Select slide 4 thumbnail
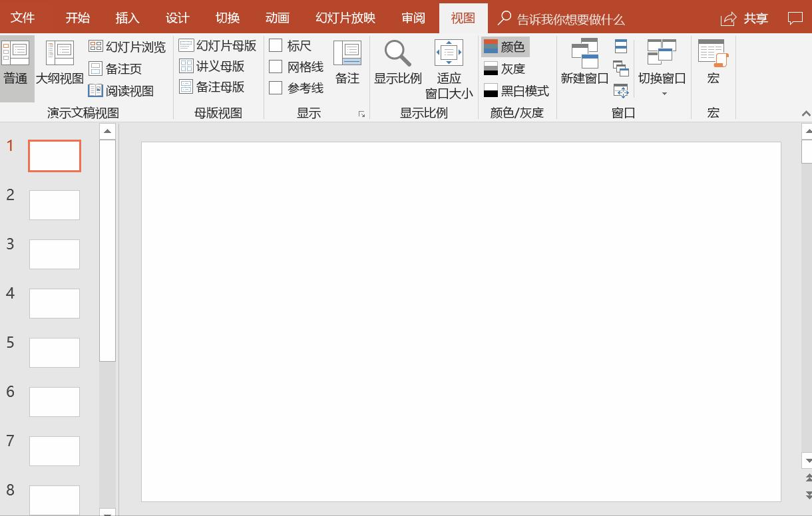This screenshot has height=516, width=812. point(54,303)
